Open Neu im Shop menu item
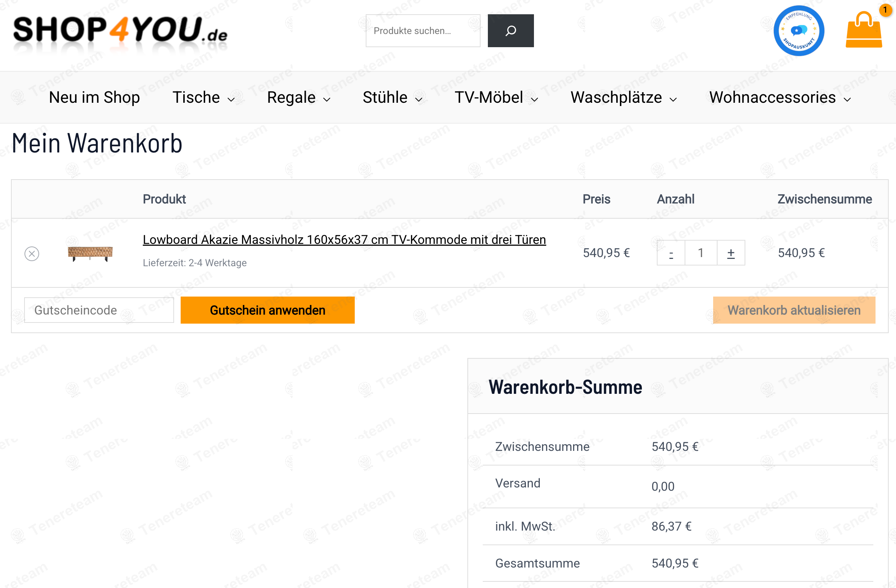The width and height of the screenshot is (896, 588). 94,98
